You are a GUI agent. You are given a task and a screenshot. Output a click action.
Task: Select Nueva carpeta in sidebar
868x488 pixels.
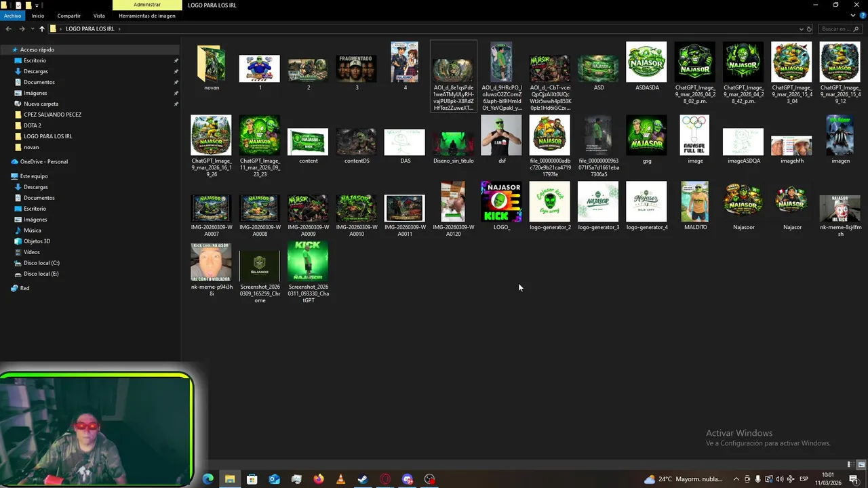coord(41,104)
